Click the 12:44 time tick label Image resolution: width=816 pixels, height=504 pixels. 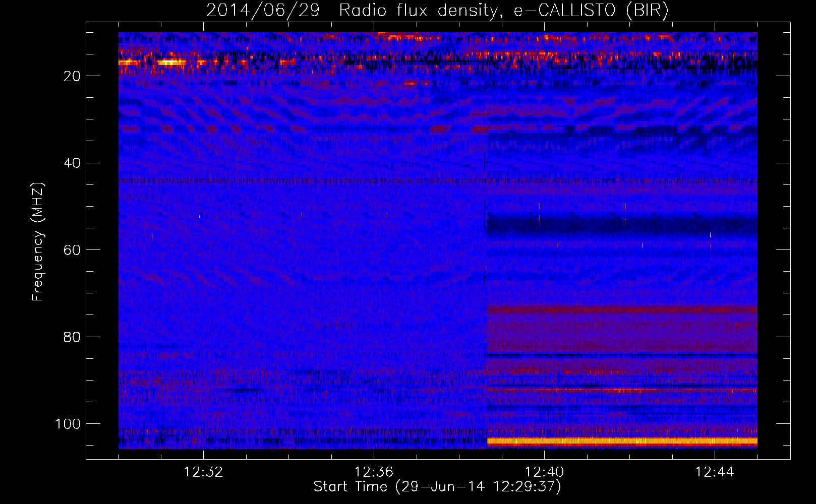point(715,472)
